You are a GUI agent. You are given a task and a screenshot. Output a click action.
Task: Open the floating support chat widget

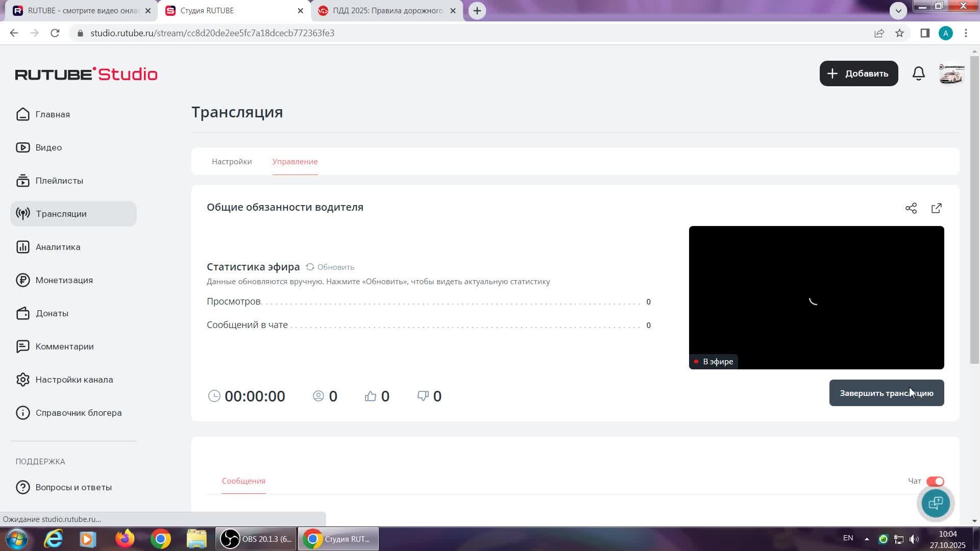935,503
